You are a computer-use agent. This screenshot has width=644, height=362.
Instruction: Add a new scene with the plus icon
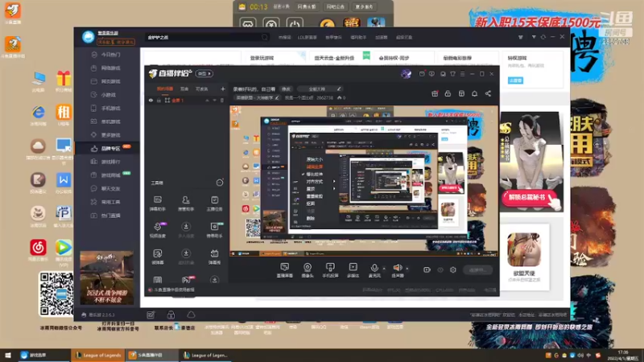(x=223, y=88)
